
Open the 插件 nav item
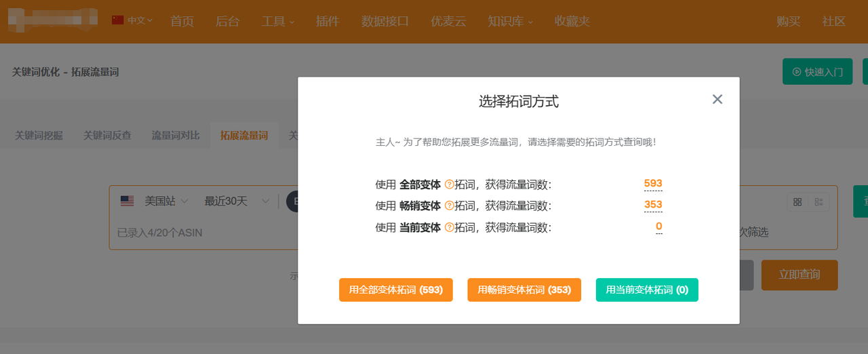[x=328, y=21]
